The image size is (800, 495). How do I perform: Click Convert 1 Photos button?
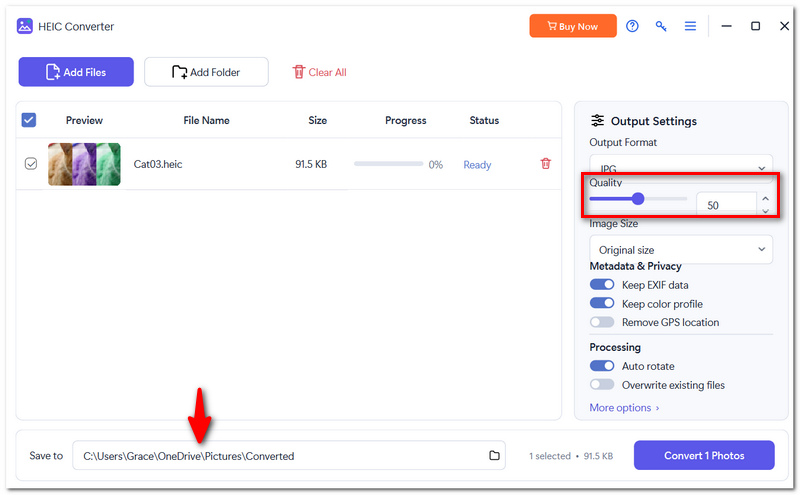(704, 455)
